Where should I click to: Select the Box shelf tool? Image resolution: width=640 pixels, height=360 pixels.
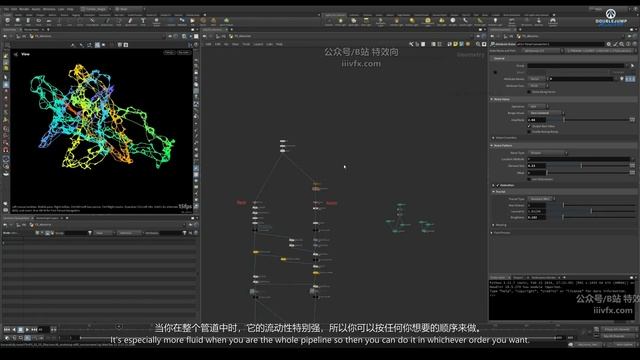7,21
